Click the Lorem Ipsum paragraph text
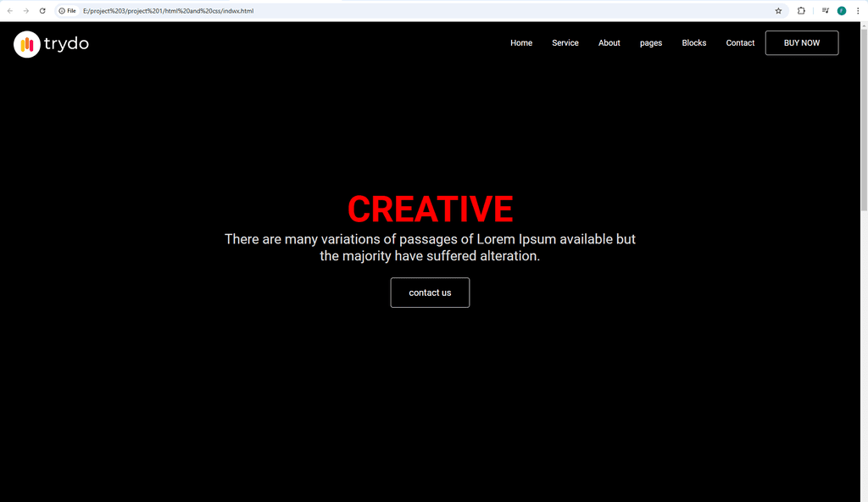The image size is (868, 502). click(430, 247)
